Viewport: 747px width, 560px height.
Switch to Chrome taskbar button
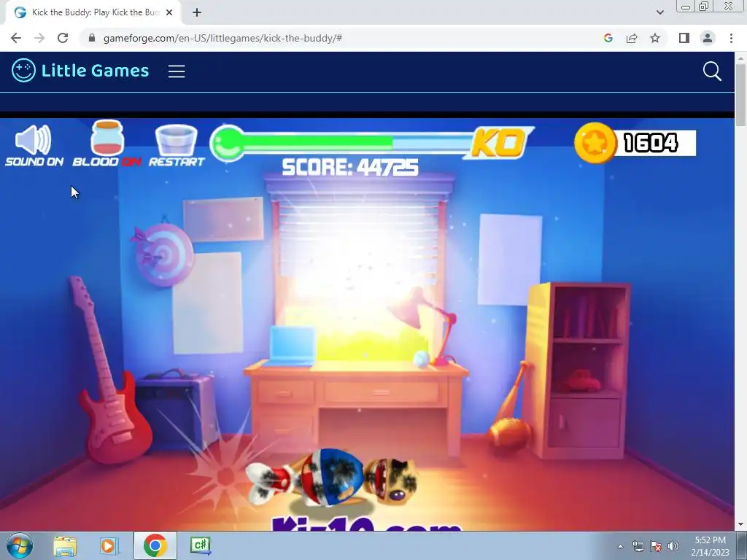click(155, 545)
